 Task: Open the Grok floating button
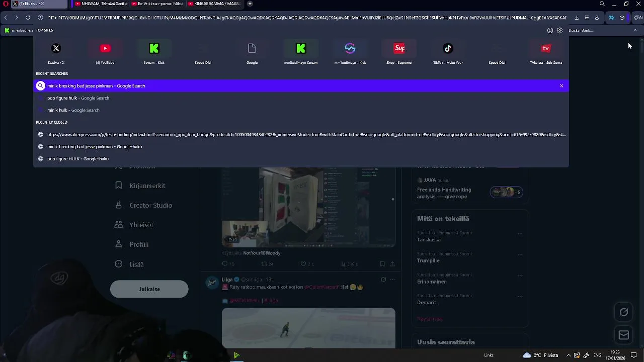pos(624,312)
